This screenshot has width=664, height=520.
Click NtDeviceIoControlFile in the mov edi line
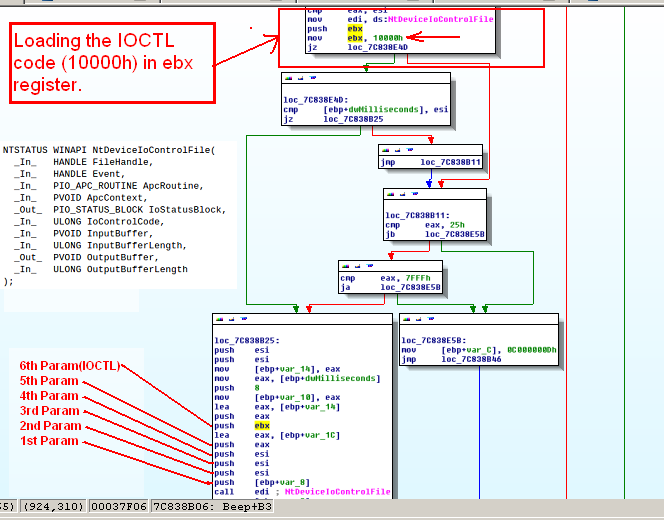pyautogui.click(x=441, y=19)
